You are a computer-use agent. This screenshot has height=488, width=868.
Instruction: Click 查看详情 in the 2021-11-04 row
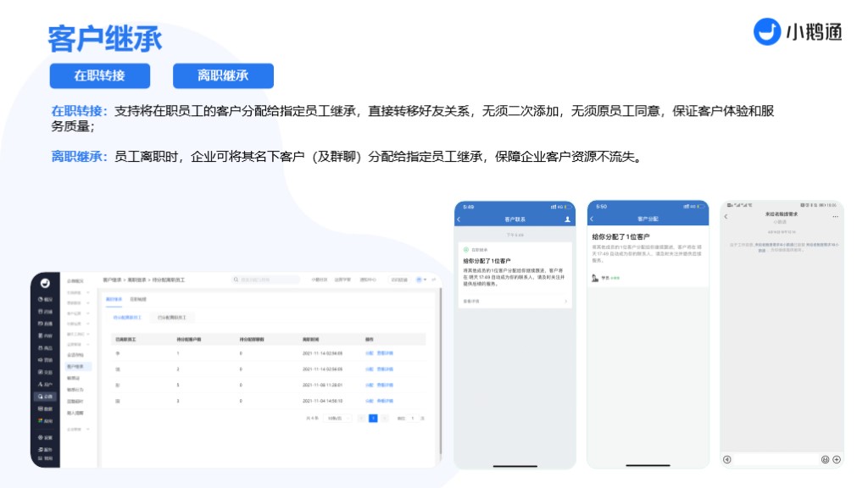tap(386, 401)
